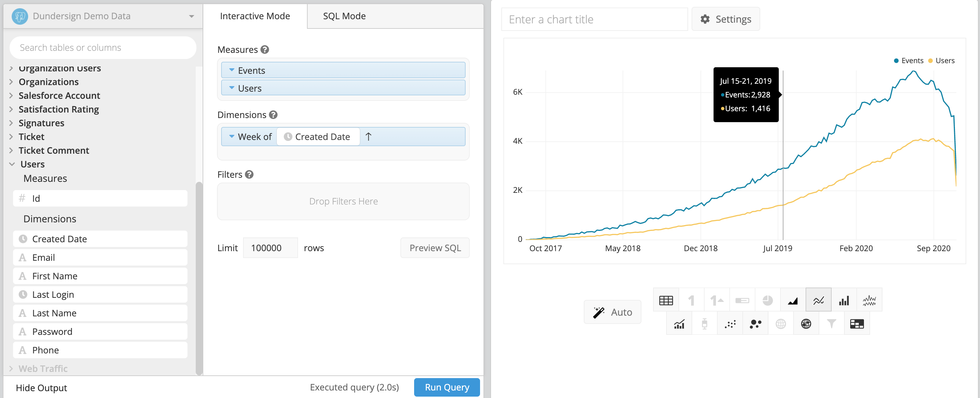
Task: Toggle sort direction arrow on Created Date
Action: (x=368, y=137)
